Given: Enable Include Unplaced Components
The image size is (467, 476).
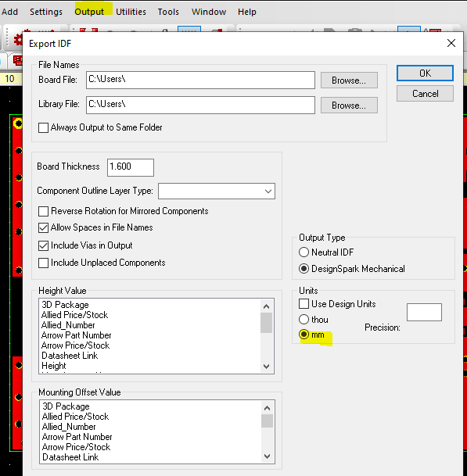Looking at the screenshot, I should [x=43, y=263].
